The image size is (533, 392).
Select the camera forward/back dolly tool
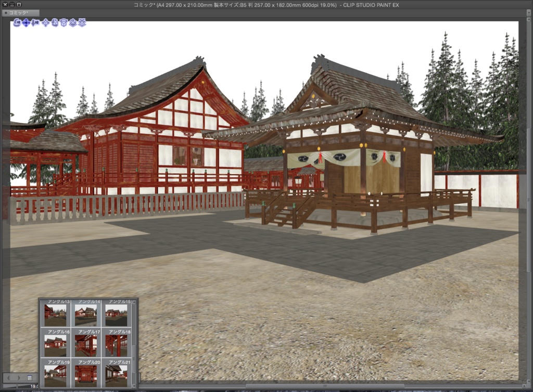tap(35, 22)
